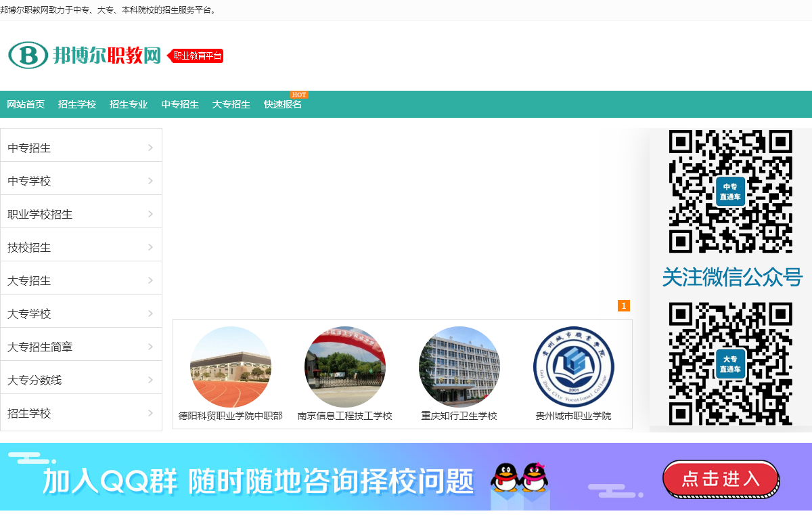Click the 中专直通车 QR code
Viewport: 812px width, 520px height.
coord(730,192)
